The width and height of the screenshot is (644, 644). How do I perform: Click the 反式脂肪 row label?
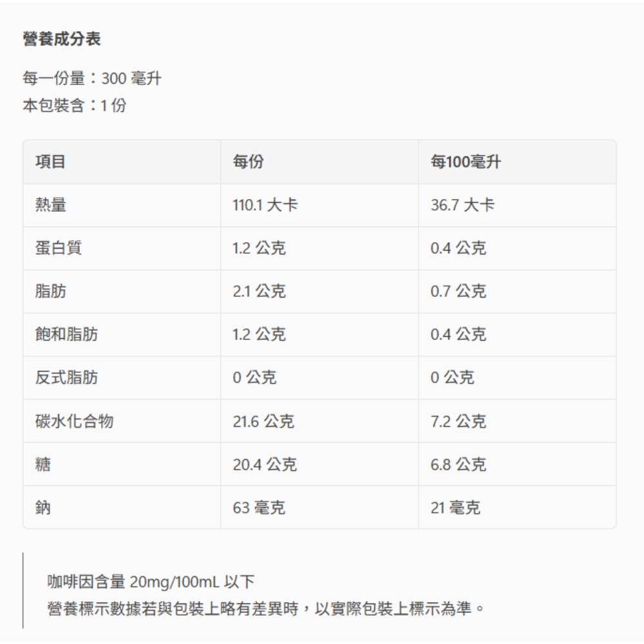tap(67, 378)
